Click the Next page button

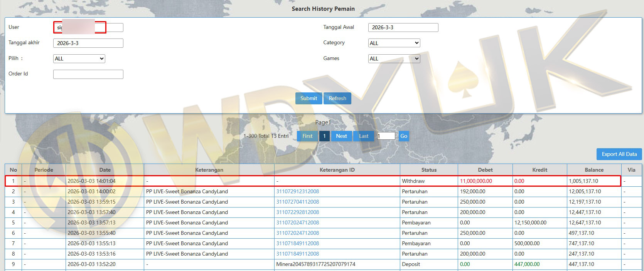coord(341,136)
